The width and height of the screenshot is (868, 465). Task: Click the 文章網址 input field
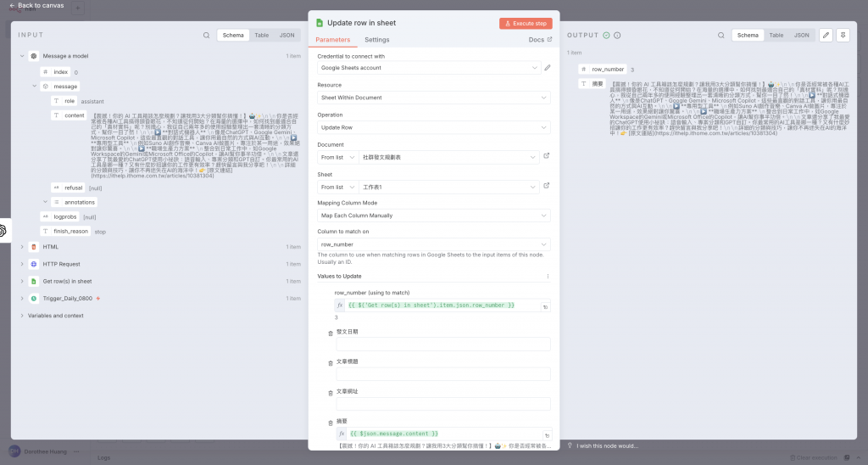(442, 404)
